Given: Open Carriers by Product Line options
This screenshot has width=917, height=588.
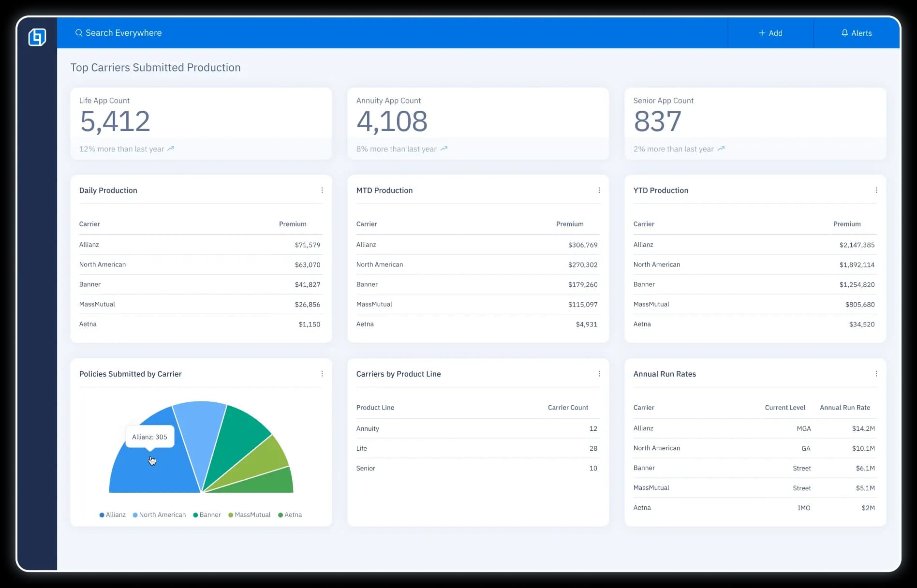Looking at the screenshot, I should [599, 374].
